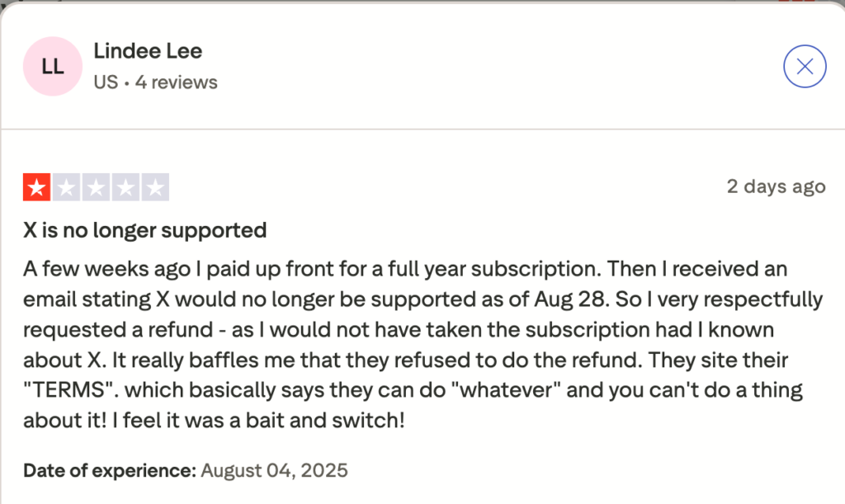The height and width of the screenshot is (504, 845).
Task: Click the fifth grey rating star
Action: pyautogui.click(x=155, y=188)
